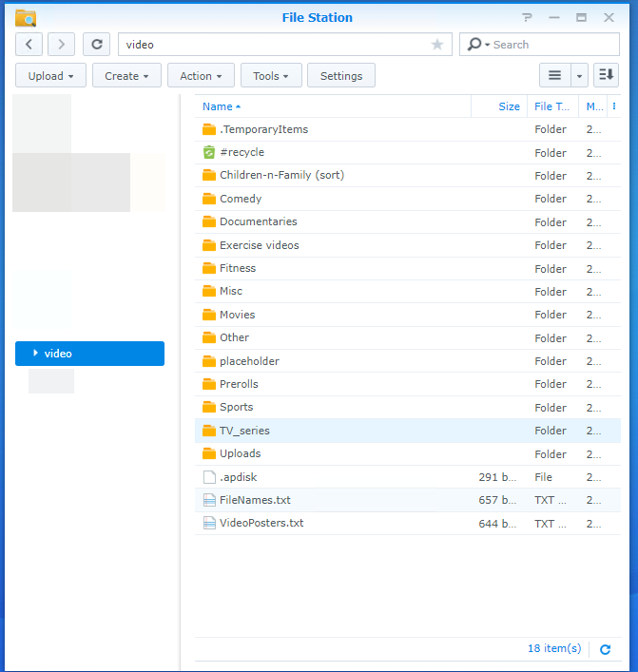Click the Sports folder icon

tap(209, 407)
